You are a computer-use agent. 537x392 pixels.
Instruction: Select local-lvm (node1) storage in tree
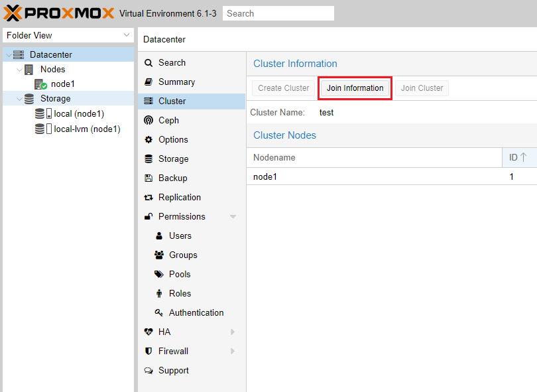(87, 129)
